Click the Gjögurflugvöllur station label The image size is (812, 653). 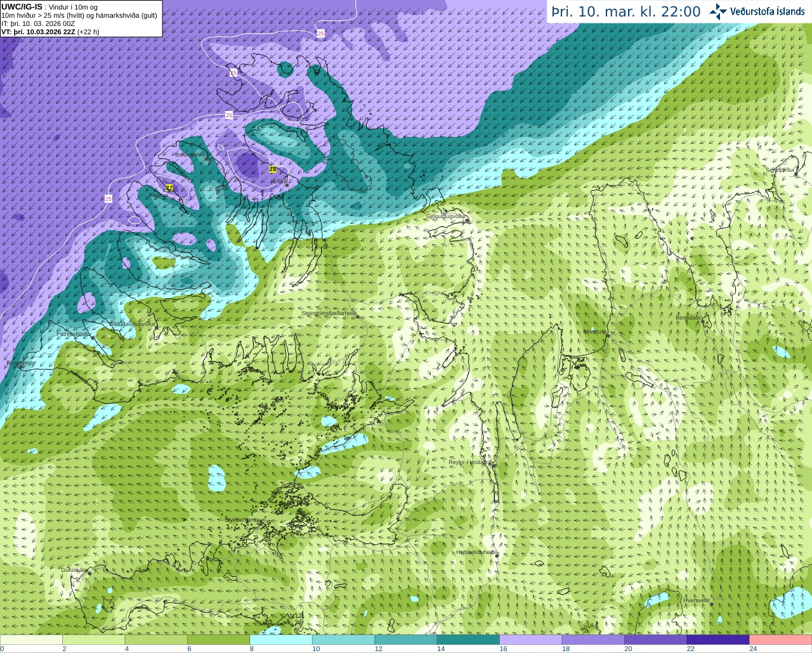tap(447, 216)
